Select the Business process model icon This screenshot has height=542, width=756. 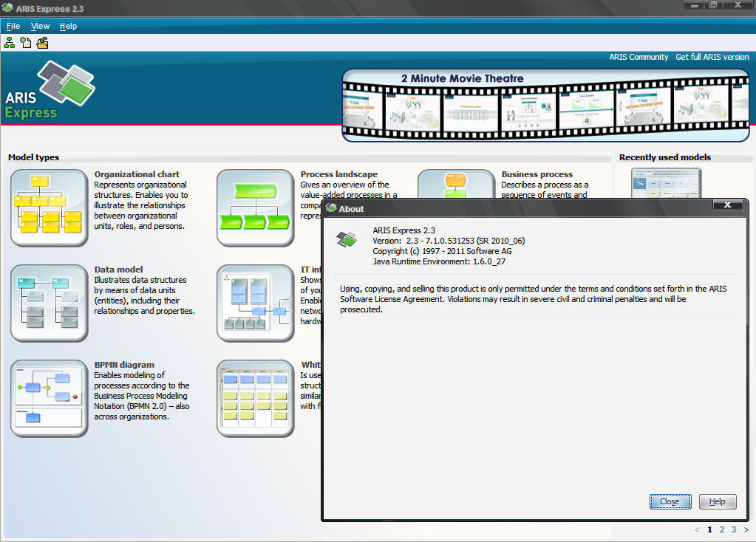tap(456, 184)
